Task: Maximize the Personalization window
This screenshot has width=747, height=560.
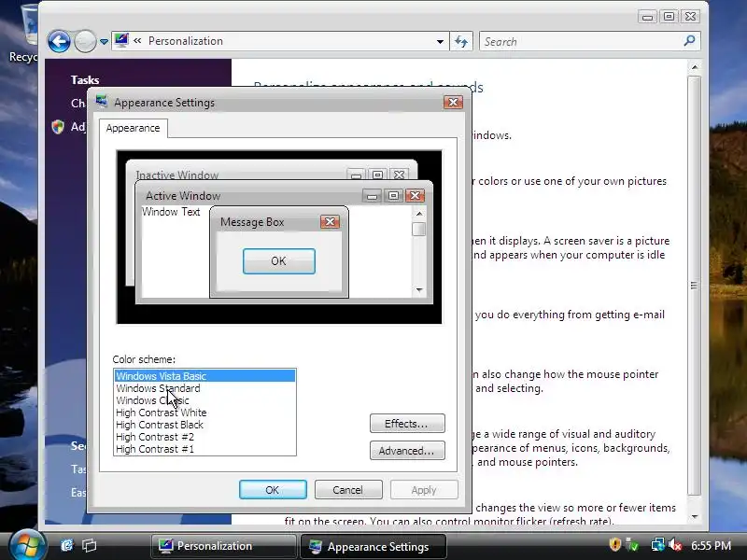Action: (669, 17)
